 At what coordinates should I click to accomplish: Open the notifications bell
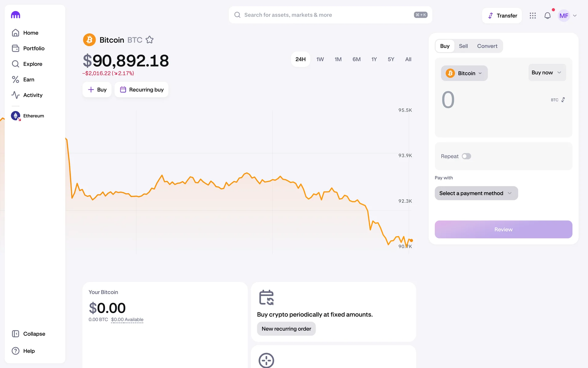(x=547, y=16)
